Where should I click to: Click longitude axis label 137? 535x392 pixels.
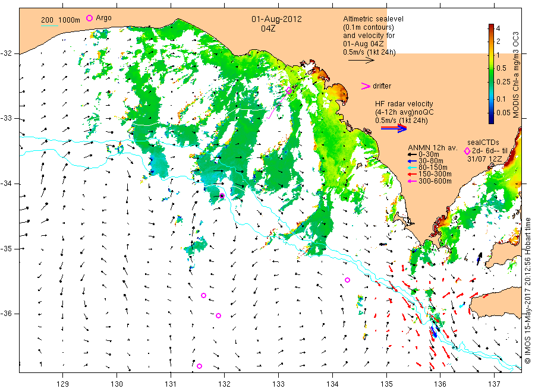coord(494,384)
